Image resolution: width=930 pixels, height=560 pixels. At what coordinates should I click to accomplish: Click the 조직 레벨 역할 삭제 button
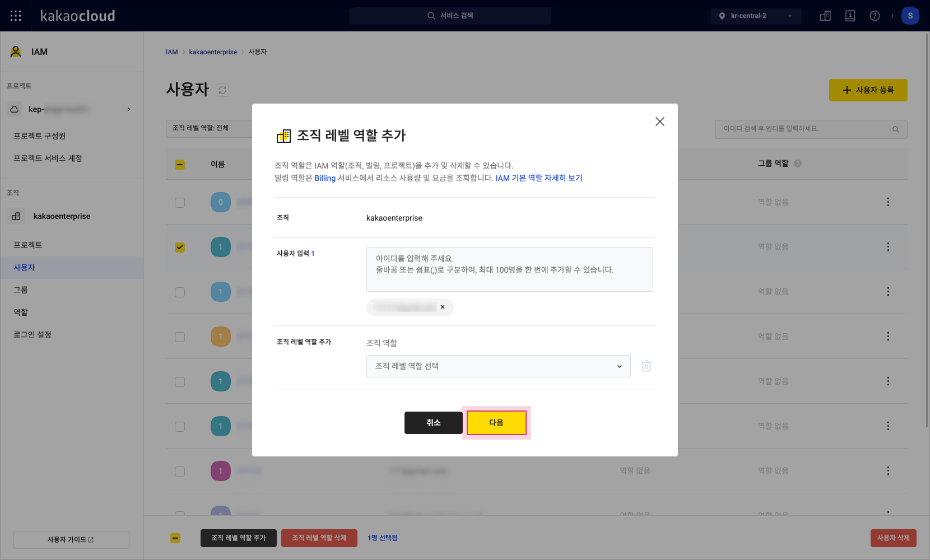(319, 538)
